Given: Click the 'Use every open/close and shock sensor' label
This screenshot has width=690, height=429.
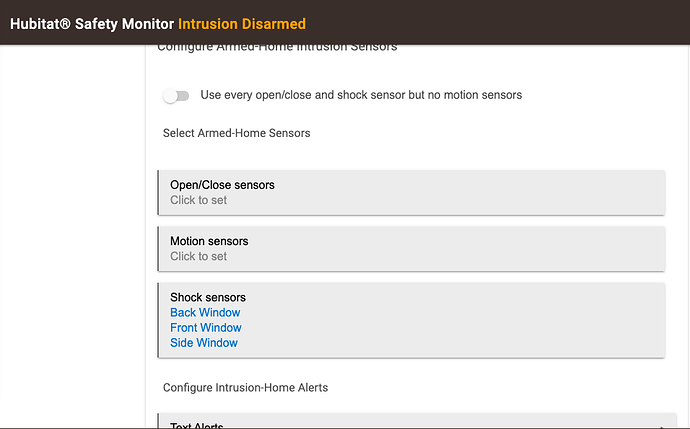Looking at the screenshot, I should [x=361, y=95].
